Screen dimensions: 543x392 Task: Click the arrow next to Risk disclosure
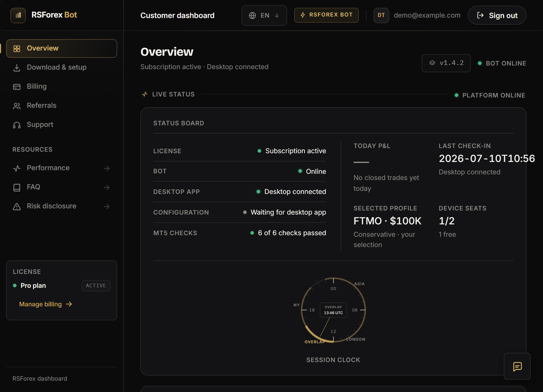coord(107,207)
